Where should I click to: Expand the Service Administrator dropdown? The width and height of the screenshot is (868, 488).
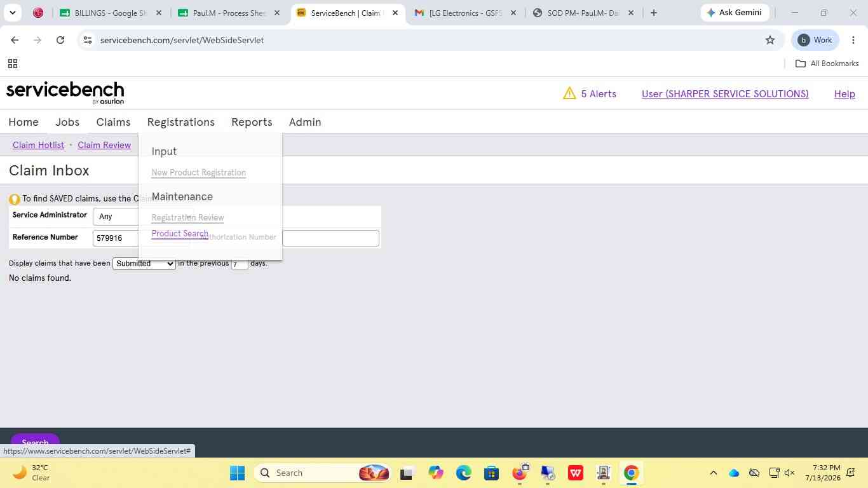[x=116, y=217]
